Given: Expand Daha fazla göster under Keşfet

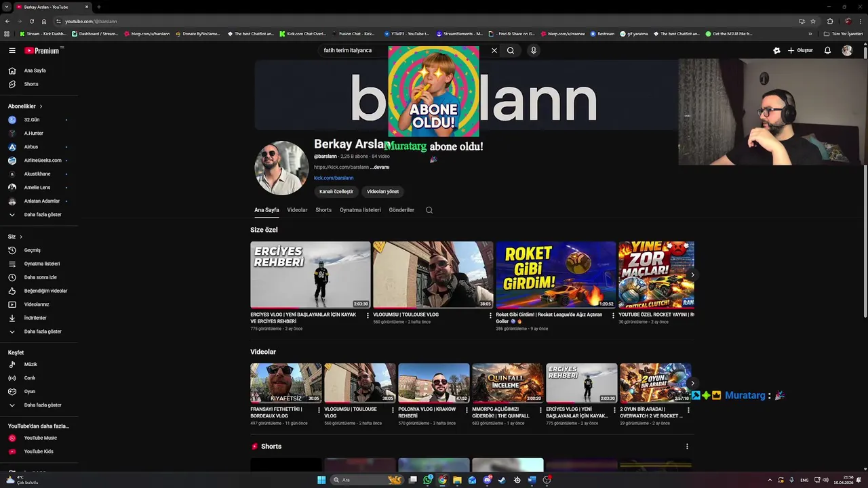Looking at the screenshot, I should point(39,405).
